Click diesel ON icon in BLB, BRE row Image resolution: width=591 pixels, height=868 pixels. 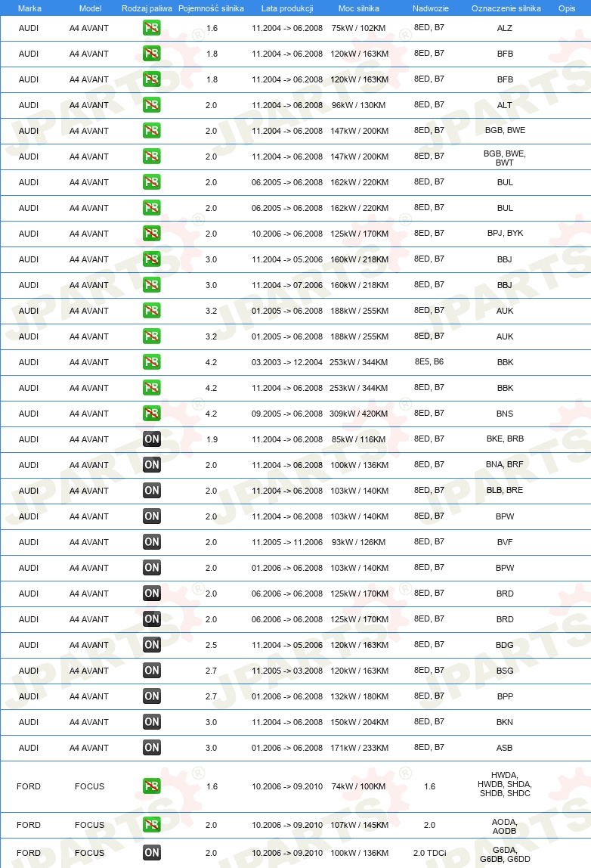coord(152,491)
